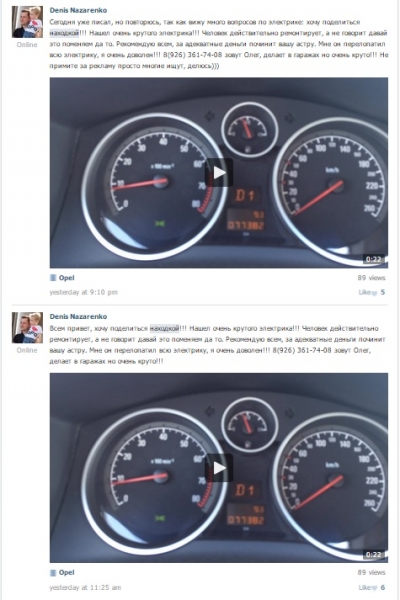
Task: Click the video icon beside second Opel title
Action: pos(53,573)
